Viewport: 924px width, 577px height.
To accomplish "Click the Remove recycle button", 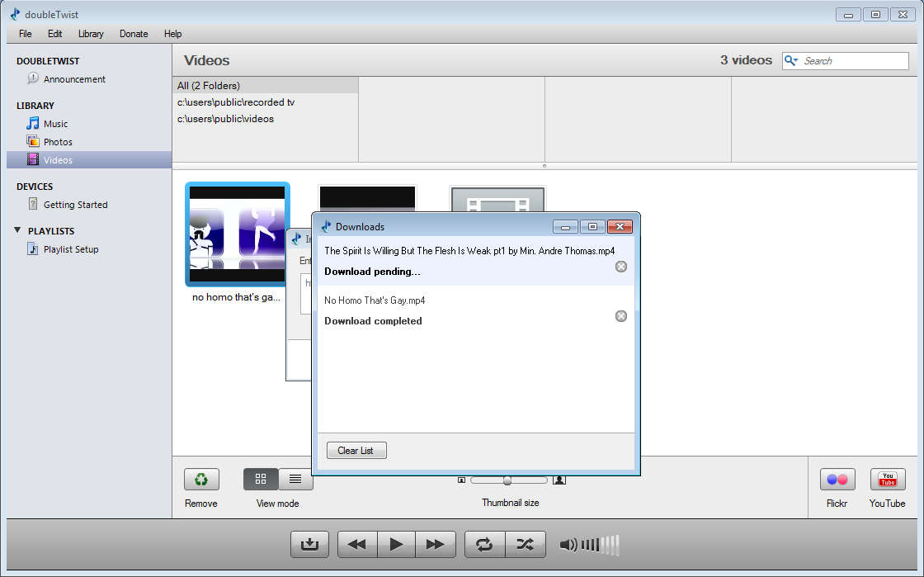I will (x=201, y=479).
